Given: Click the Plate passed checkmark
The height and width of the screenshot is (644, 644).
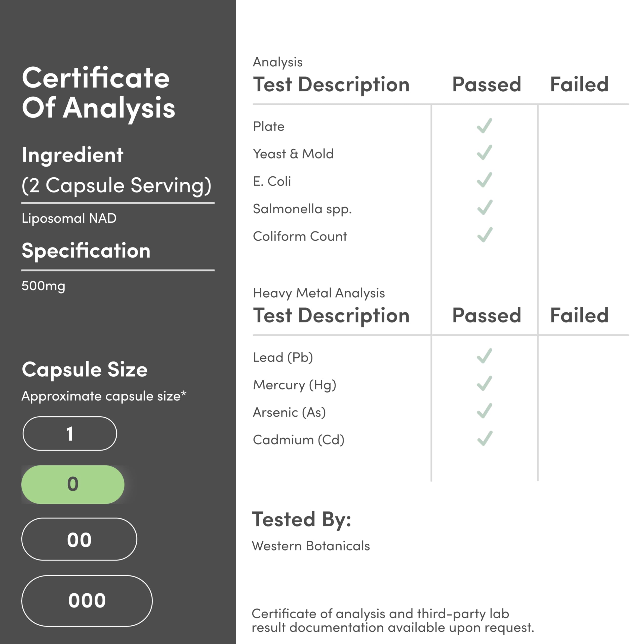Looking at the screenshot, I should [484, 126].
